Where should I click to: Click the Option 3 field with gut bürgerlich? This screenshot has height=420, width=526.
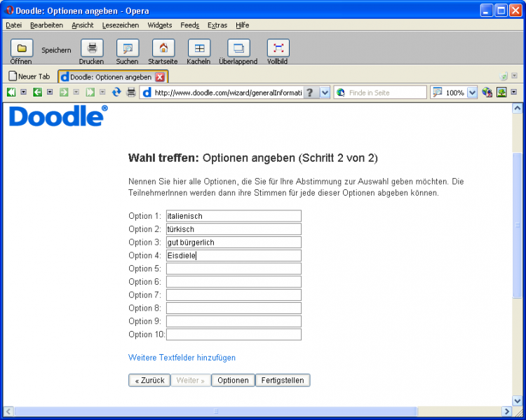pyautogui.click(x=234, y=242)
